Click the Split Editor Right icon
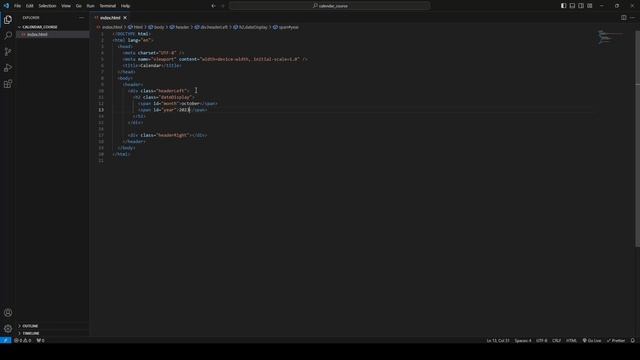 (624, 18)
